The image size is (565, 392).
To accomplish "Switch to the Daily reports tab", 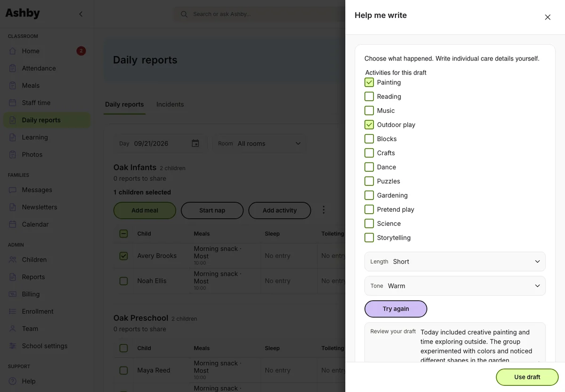I will click(124, 104).
